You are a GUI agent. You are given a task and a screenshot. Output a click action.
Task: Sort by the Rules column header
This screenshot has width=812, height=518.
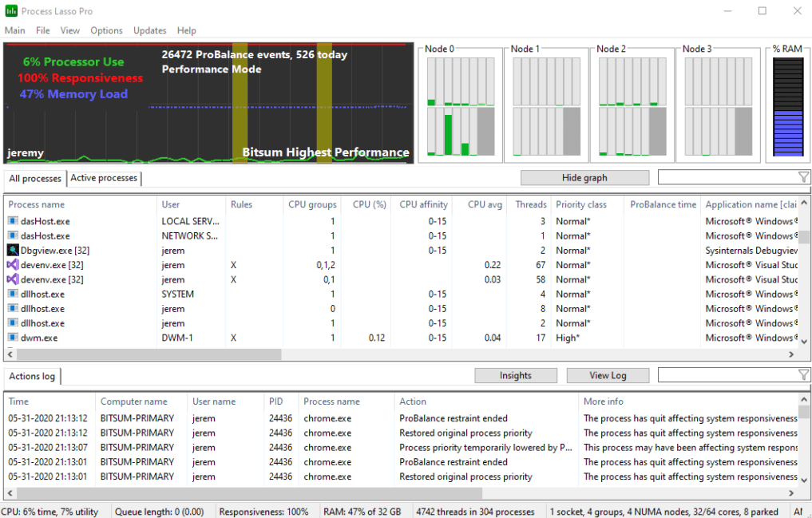click(254, 204)
